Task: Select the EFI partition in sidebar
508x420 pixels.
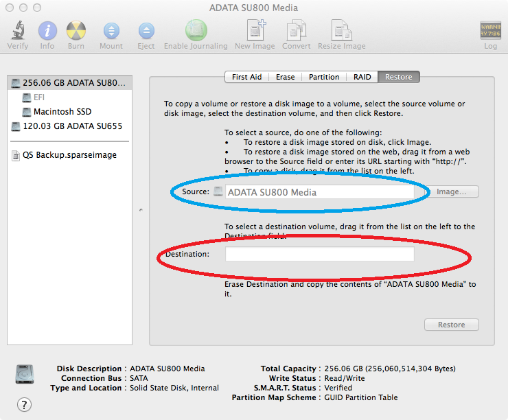Action: tap(69, 97)
